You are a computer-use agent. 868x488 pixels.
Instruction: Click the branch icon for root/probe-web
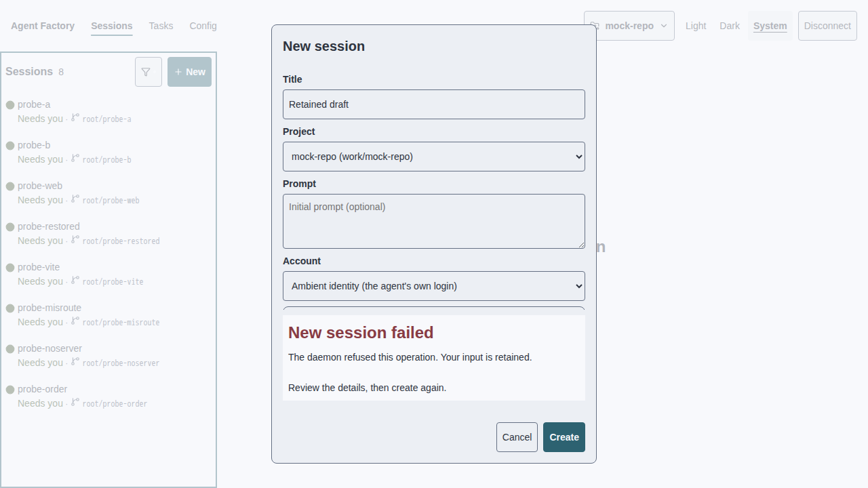click(x=75, y=199)
